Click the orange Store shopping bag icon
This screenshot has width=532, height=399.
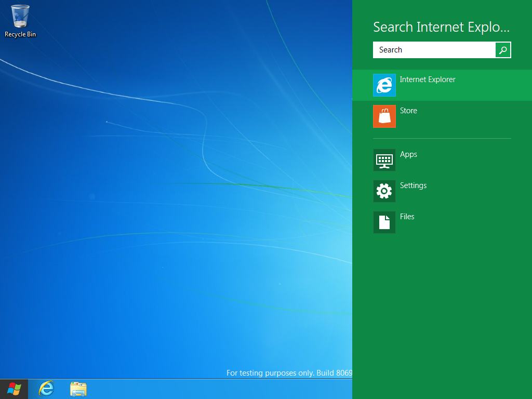[384, 116]
